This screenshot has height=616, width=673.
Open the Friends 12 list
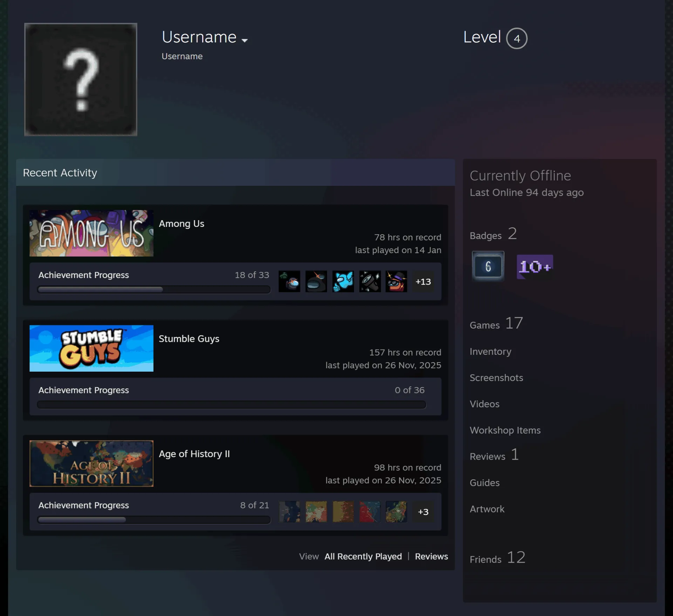pyautogui.click(x=498, y=558)
